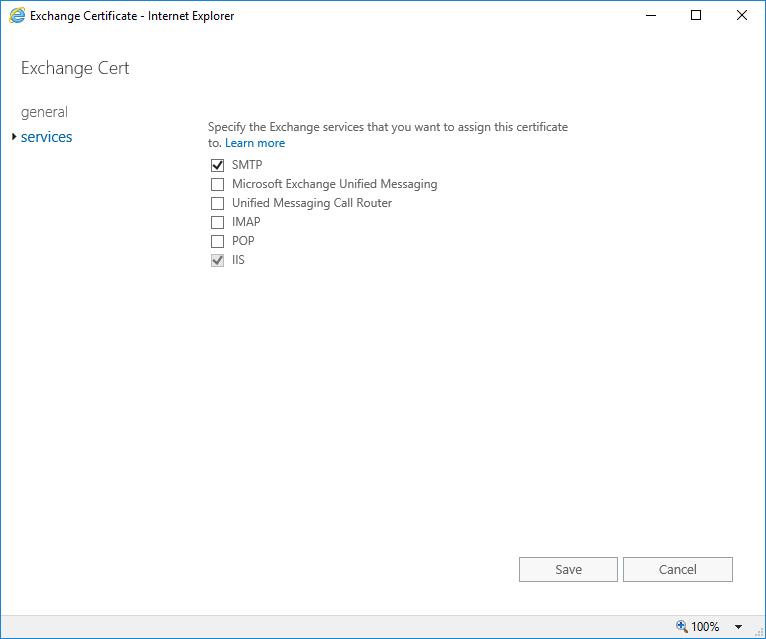Click the 100% zoom level value
This screenshot has height=639, width=766.
pyautogui.click(x=705, y=626)
